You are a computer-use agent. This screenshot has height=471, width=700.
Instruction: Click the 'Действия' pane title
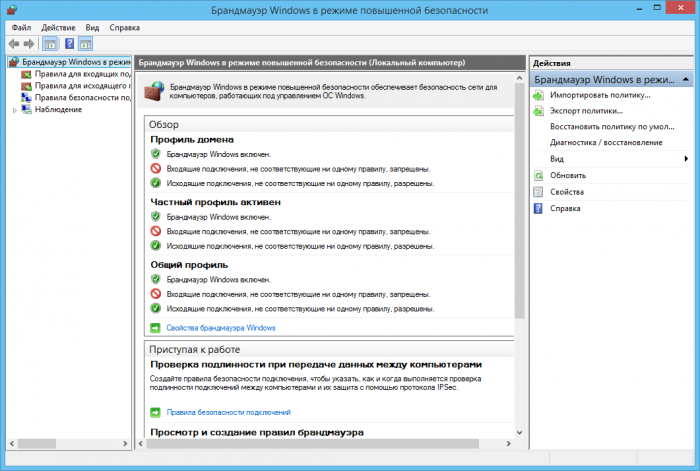[552, 63]
